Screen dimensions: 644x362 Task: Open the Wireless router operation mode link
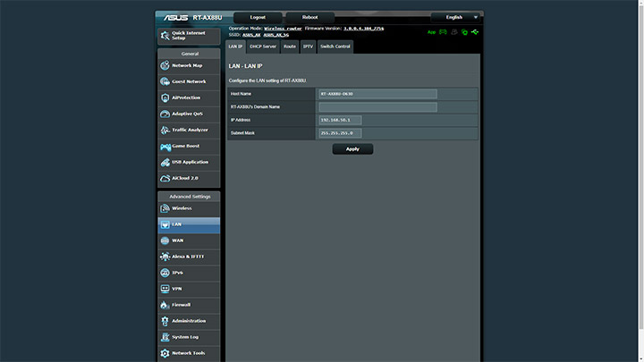[x=283, y=29]
